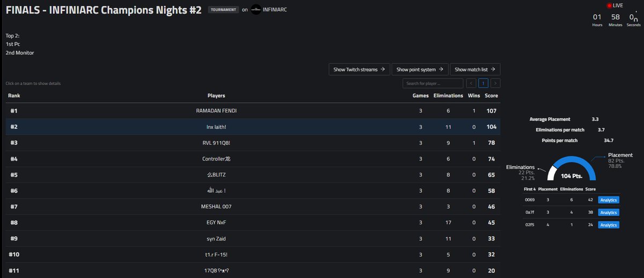The width and height of the screenshot is (644, 278).
Task: Click the rank #8 label
Action: click(x=14, y=222)
